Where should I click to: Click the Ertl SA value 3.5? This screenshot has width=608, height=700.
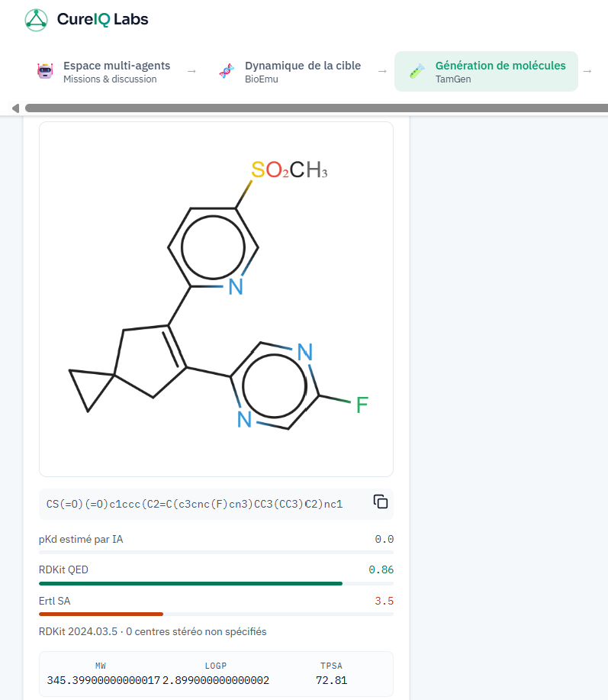click(x=384, y=601)
